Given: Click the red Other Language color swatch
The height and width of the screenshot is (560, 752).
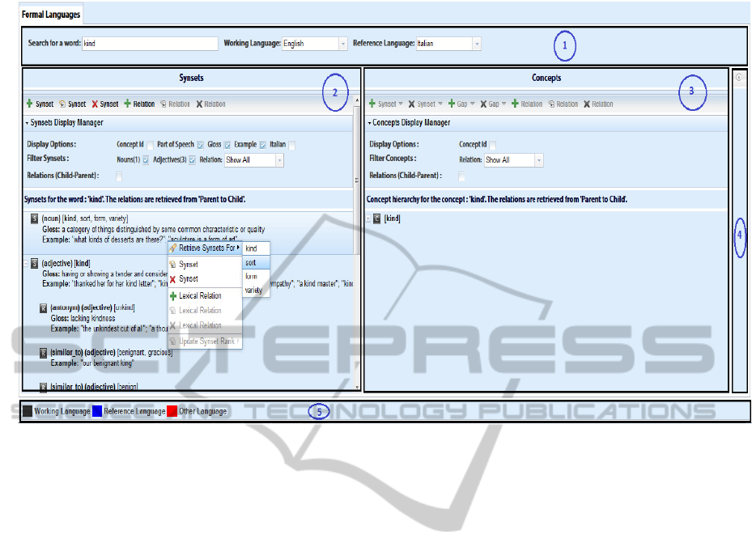Looking at the screenshot, I should 172,411.
